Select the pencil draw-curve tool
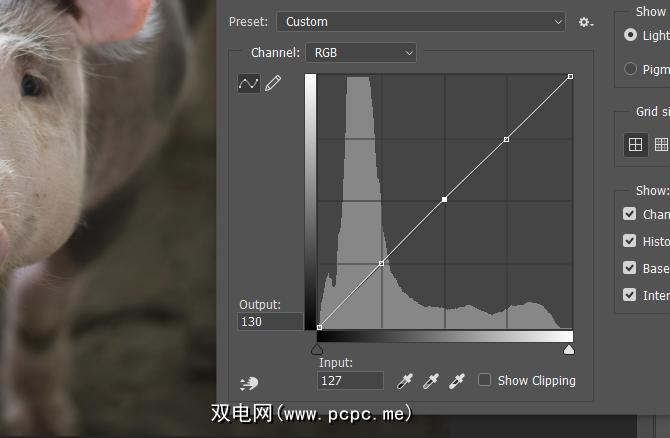 [x=273, y=83]
